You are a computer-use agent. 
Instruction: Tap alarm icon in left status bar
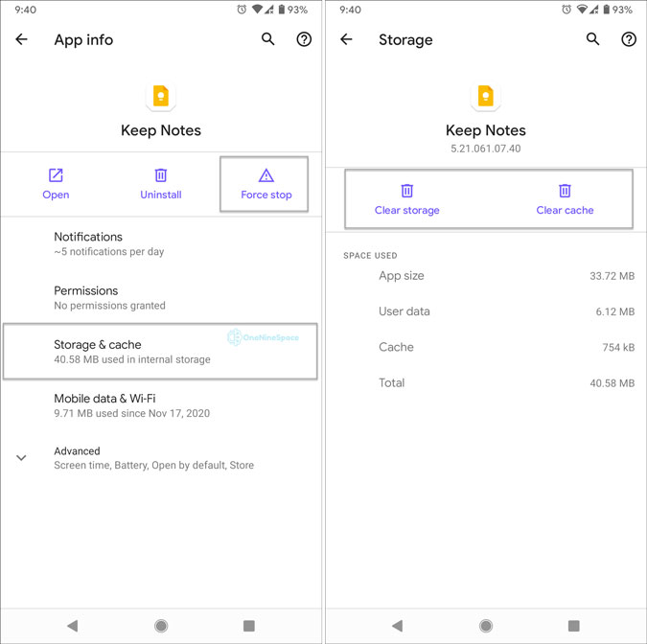click(x=242, y=10)
